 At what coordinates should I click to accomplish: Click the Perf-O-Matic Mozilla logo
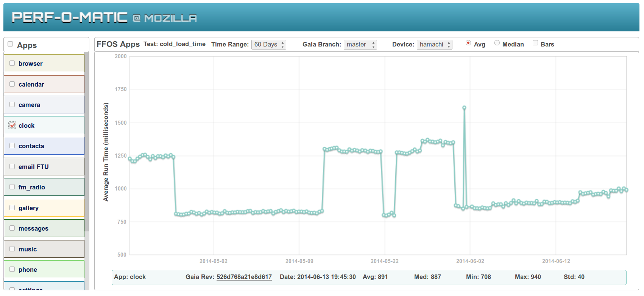pyautogui.click(x=104, y=17)
